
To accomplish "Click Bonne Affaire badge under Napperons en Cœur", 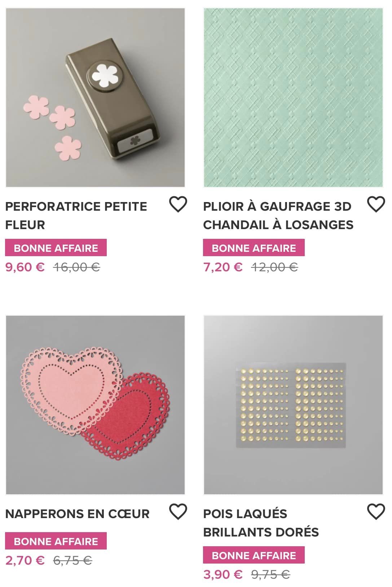I will 56,541.
